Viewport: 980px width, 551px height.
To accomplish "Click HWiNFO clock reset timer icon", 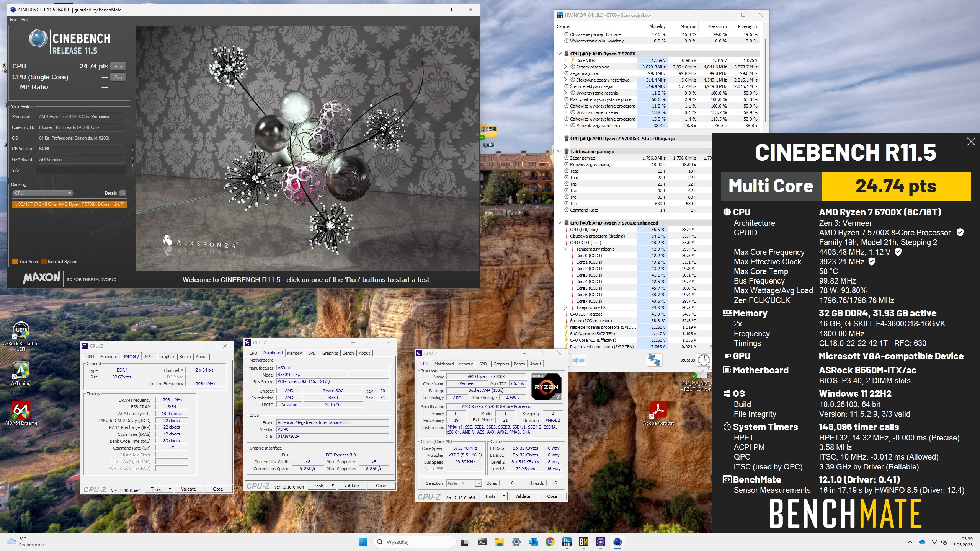I will 703,360.
